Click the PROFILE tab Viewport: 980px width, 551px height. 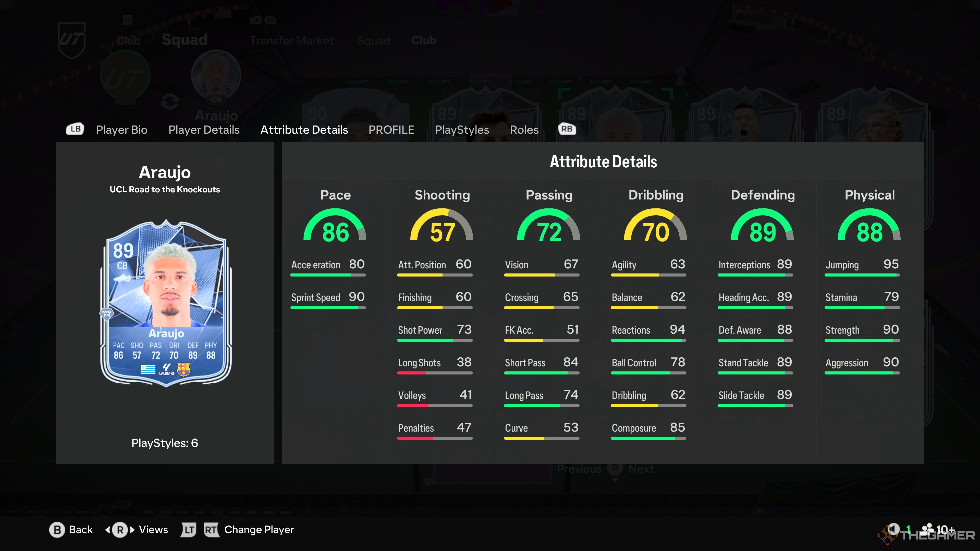point(390,129)
